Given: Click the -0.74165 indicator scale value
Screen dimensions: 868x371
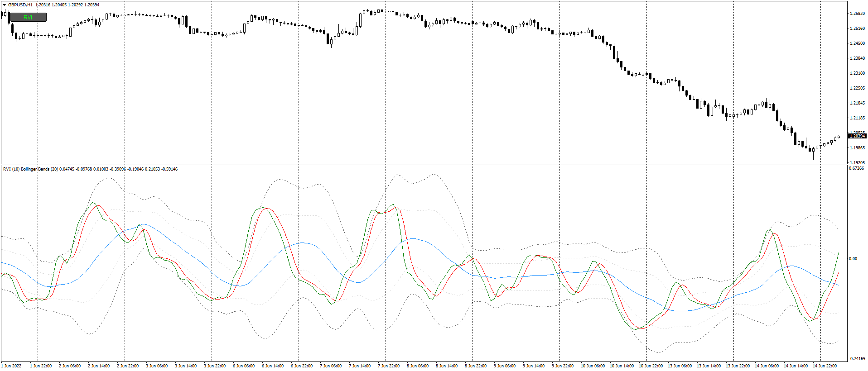Looking at the screenshot, I should pos(857,359).
